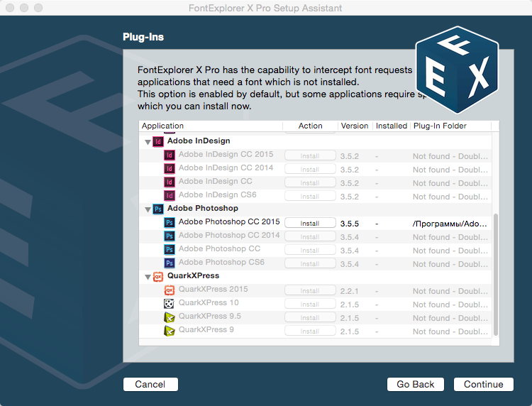Screen dimensions: 532x406
Task: Collapse the QuarkXPress group
Action: pos(148,277)
